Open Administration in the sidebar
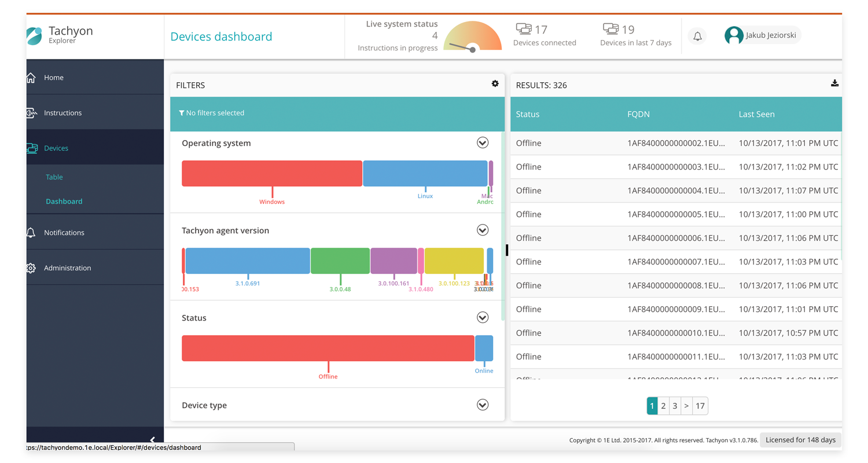The image size is (868, 463). click(x=95, y=268)
